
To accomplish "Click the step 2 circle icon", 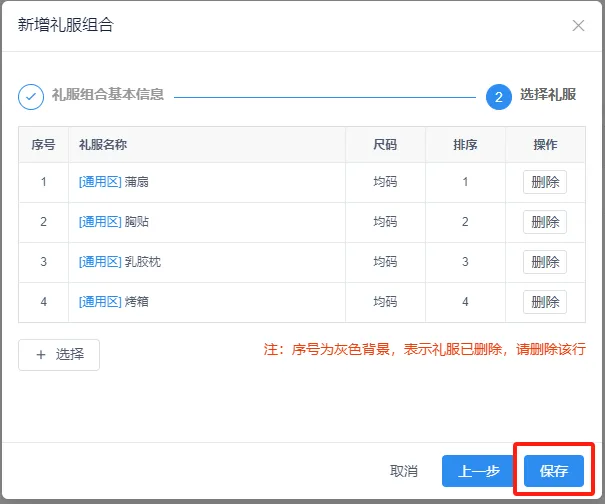I will tap(498, 97).
